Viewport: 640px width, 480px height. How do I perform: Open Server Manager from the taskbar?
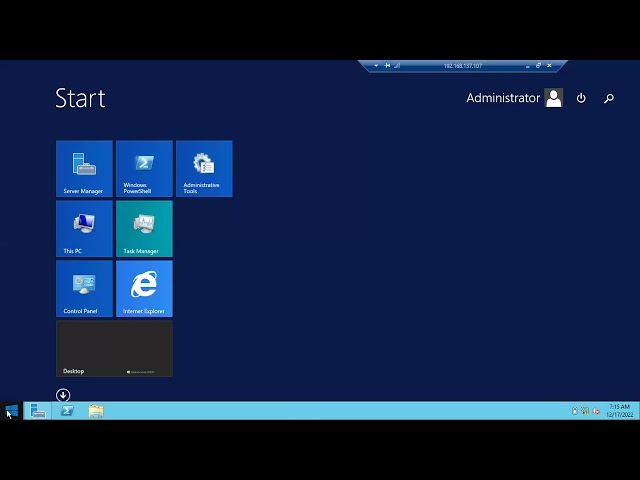click(x=38, y=411)
